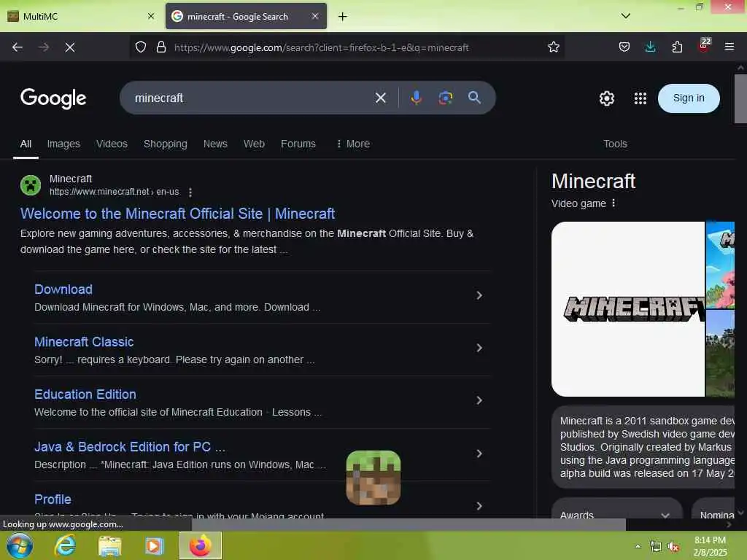The width and height of the screenshot is (747, 560).
Task: Select the Videos results tab
Action: pyautogui.click(x=112, y=144)
